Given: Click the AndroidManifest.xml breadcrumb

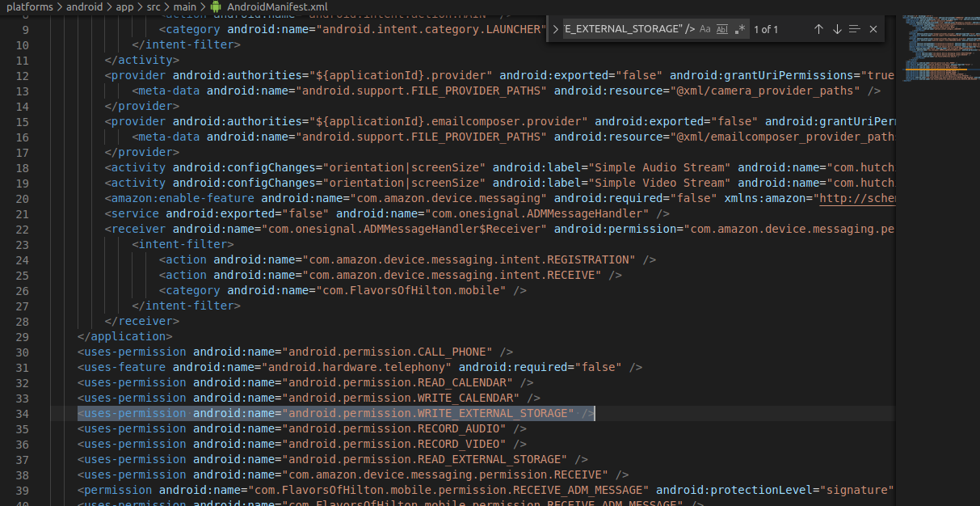Looking at the screenshot, I should tap(277, 6).
